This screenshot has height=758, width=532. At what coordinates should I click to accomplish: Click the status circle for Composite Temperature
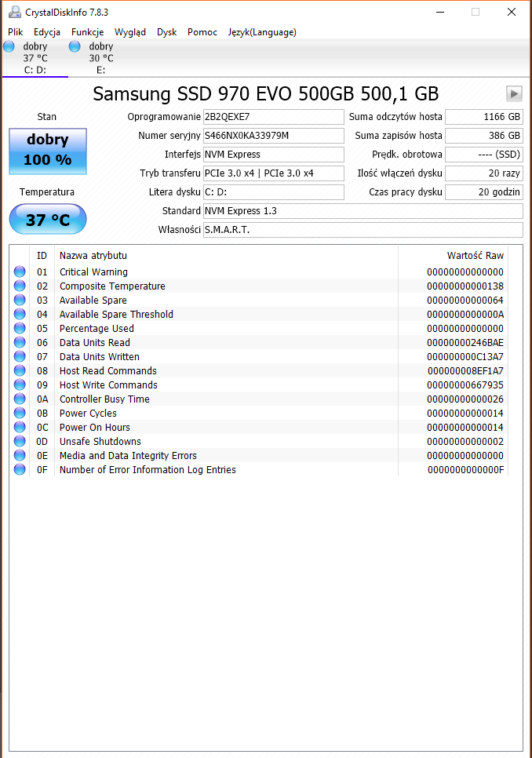(20, 286)
